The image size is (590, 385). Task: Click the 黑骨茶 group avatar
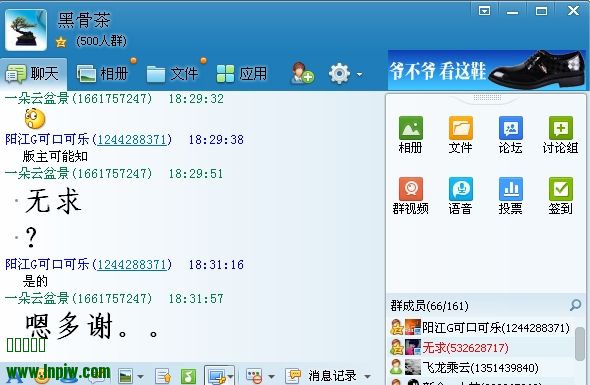pos(26,30)
